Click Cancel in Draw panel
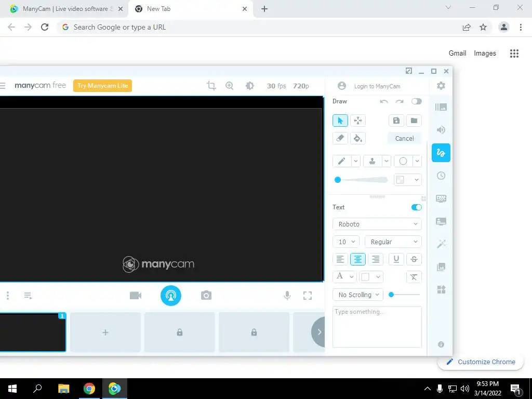 click(404, 138)
